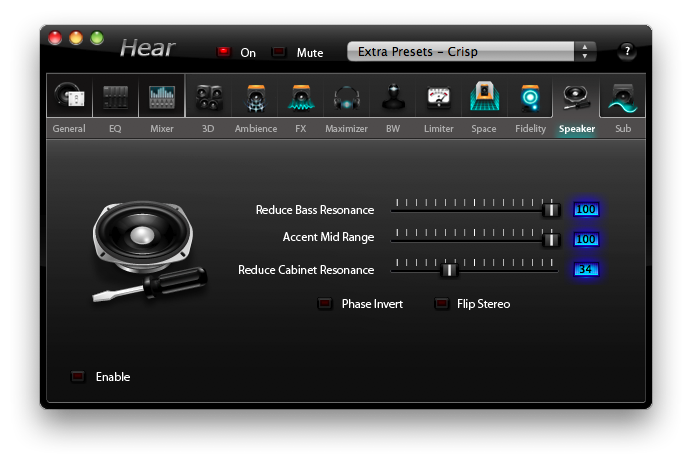Click the Reduce Cabinet Resonance slider handle
Viewport: 692px width, 464px height.
[x=449, y=269]
